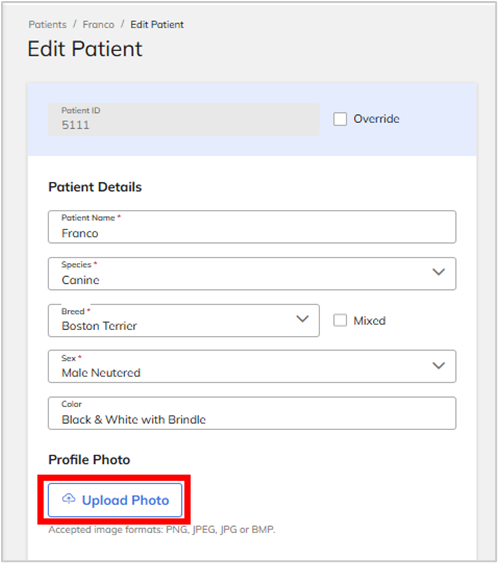Go to Patients breadcrumb link
Image resolution: width=498 pixels, height=563 pixels.
coord(47,25)
